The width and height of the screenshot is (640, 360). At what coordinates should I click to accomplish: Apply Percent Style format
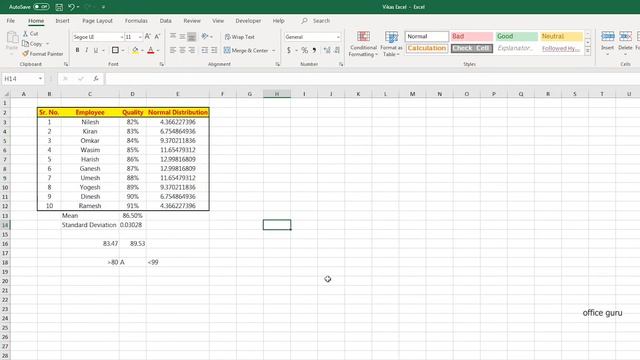point(304,50)
